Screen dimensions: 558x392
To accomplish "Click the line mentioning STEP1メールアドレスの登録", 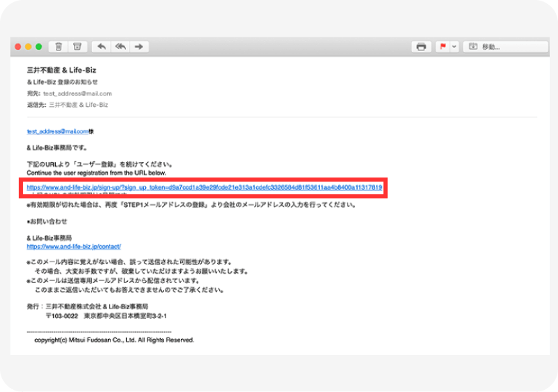I will [x=192, y=204].
